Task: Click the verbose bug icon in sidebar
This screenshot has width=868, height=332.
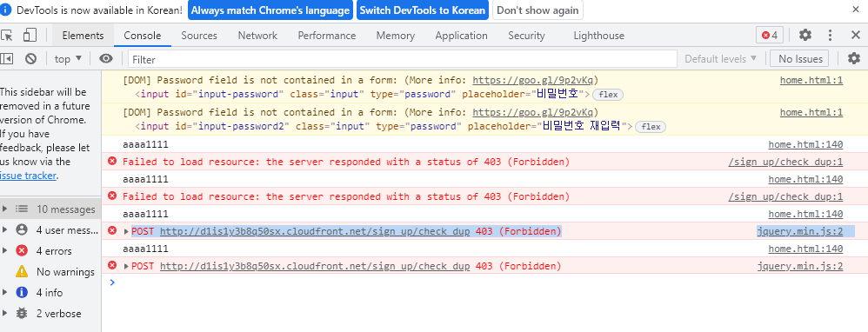Action: (x=22, y=313)
